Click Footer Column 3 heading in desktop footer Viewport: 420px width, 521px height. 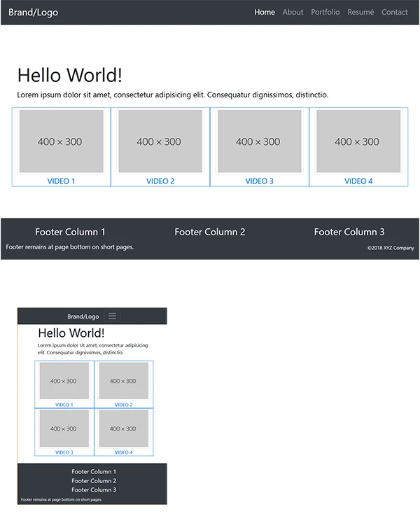click(x=349, y=232)
